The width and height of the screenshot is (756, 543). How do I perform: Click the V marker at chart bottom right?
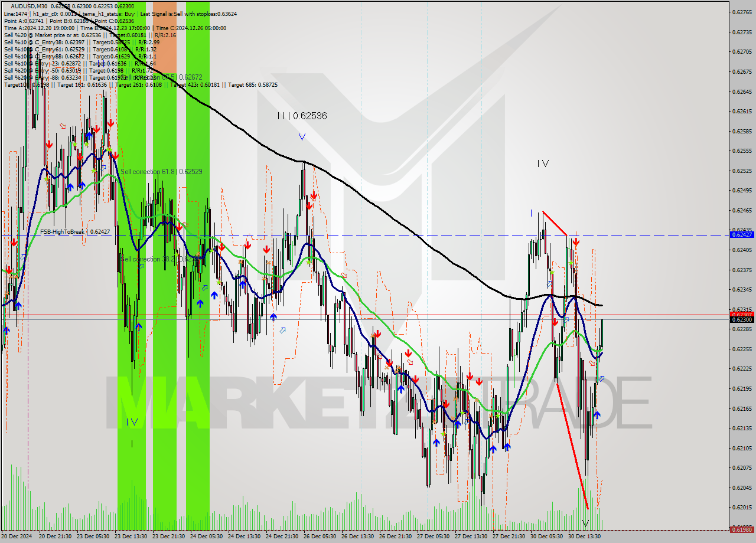[x=585, y=524]
